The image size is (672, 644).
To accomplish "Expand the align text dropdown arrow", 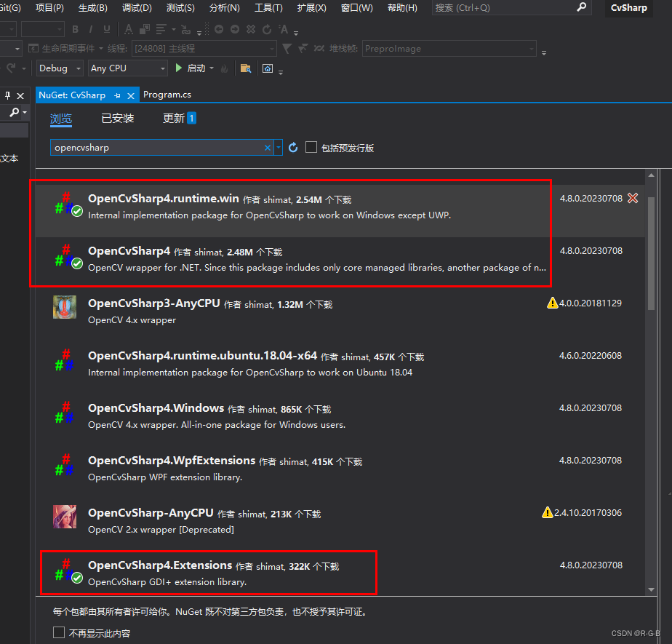I will pos(174,29).
